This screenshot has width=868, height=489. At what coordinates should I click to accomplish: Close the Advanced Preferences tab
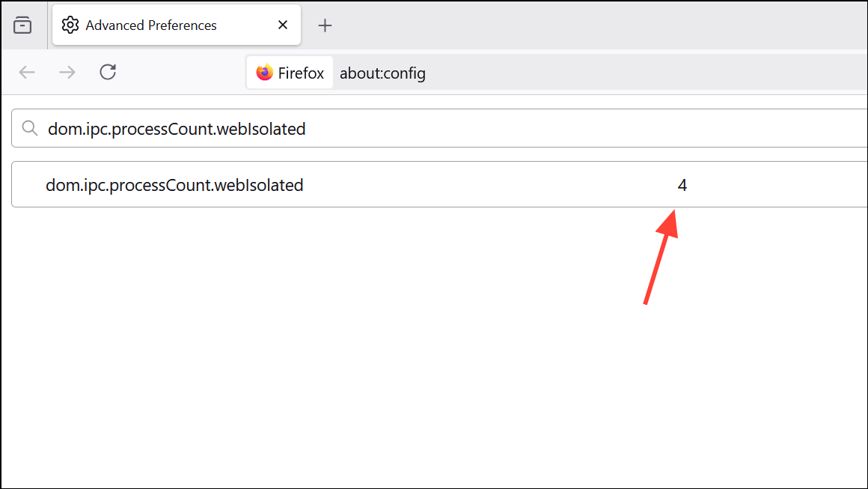pos(283,25)
